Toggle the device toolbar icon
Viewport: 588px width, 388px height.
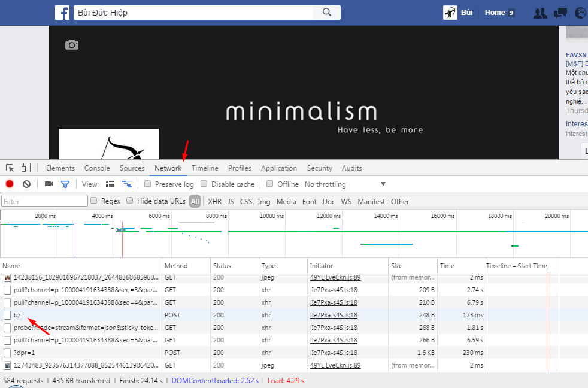click(26, 168)
